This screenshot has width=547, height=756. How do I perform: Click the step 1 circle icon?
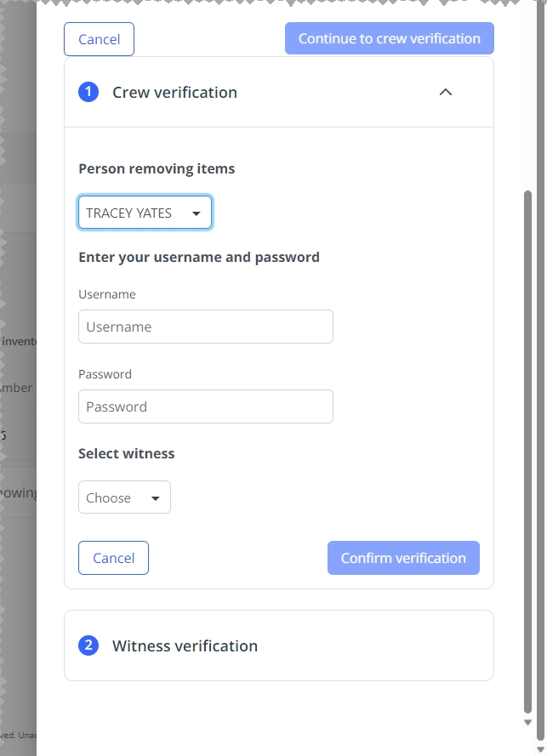[88, 92]
